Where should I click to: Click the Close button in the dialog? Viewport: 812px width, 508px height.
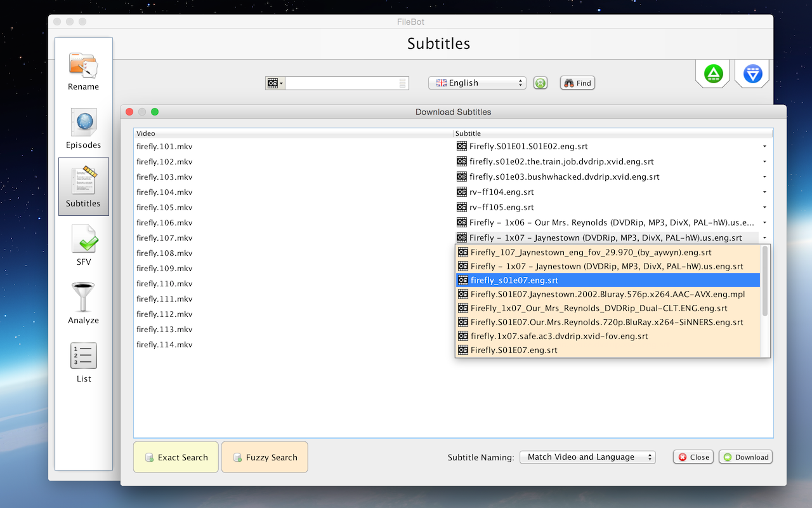[693, 457]
